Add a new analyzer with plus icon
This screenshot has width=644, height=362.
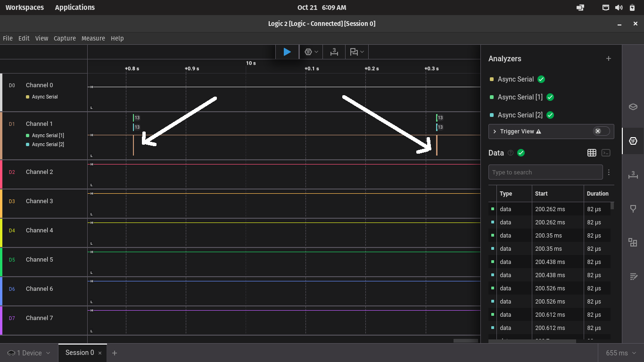[x=608, y=58]
